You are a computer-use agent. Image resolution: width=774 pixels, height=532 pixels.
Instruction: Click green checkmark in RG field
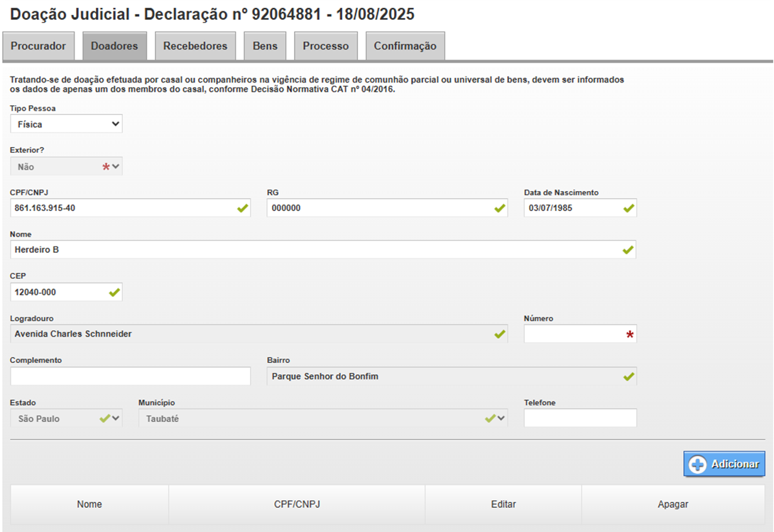point(500,208)
